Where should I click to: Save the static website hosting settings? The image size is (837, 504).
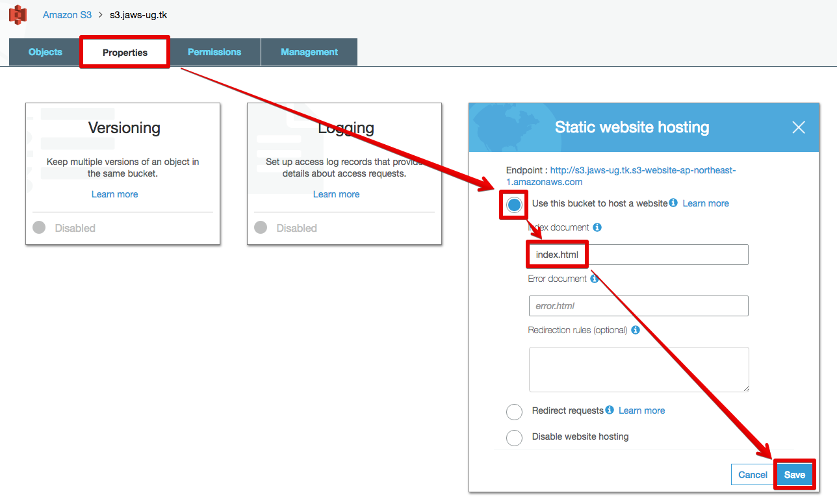(794, 475)
